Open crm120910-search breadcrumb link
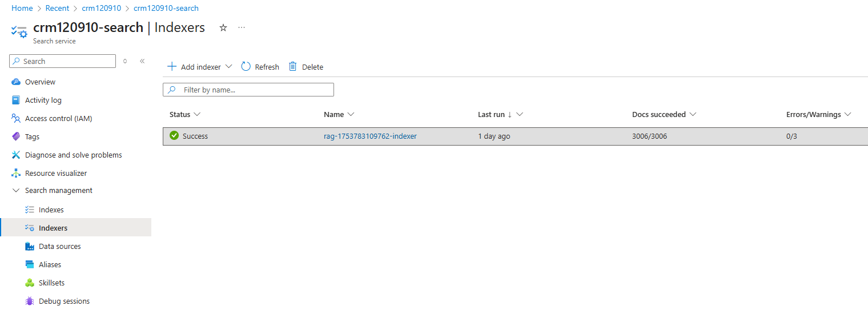 [x=166, y=8]
